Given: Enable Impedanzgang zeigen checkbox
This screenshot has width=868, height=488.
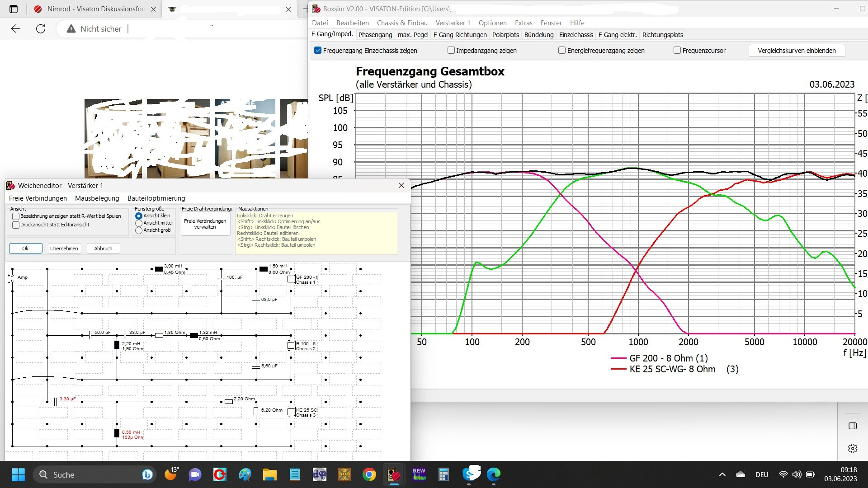Looking at the screenshot, I should click(x=451, y=51).
